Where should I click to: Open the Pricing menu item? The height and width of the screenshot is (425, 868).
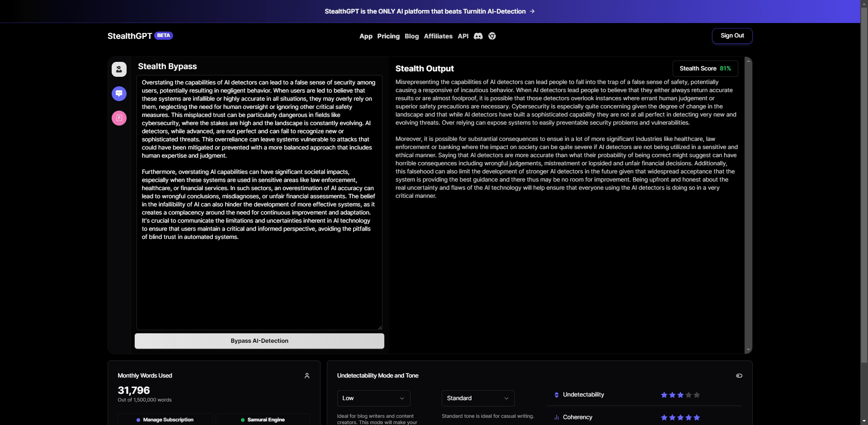pos(388,36)
